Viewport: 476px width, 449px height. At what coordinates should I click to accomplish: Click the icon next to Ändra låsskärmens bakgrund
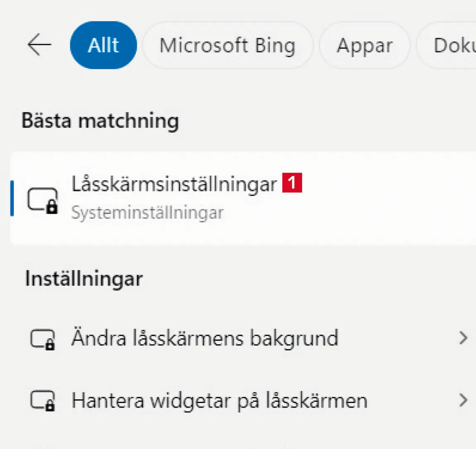tap(43, 339)
